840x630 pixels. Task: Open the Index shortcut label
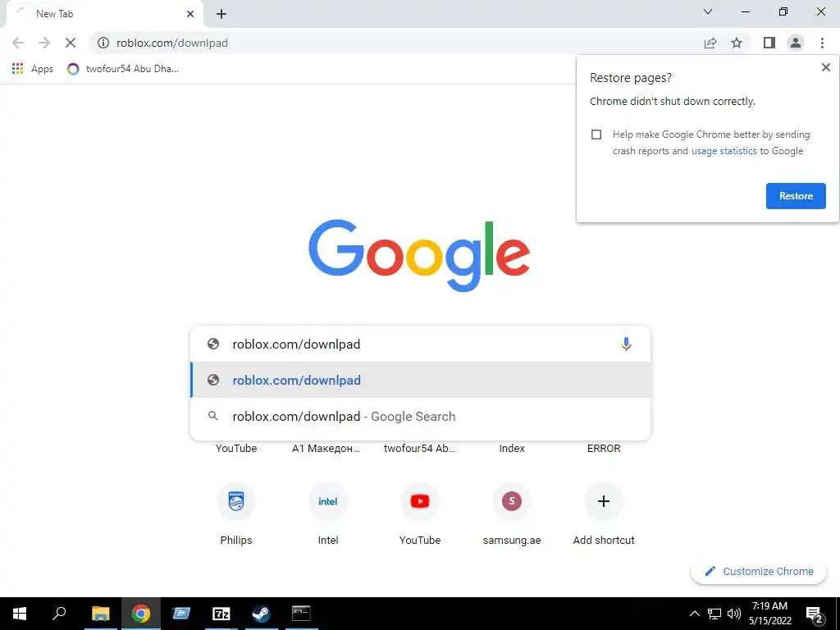tap(512, 449)
